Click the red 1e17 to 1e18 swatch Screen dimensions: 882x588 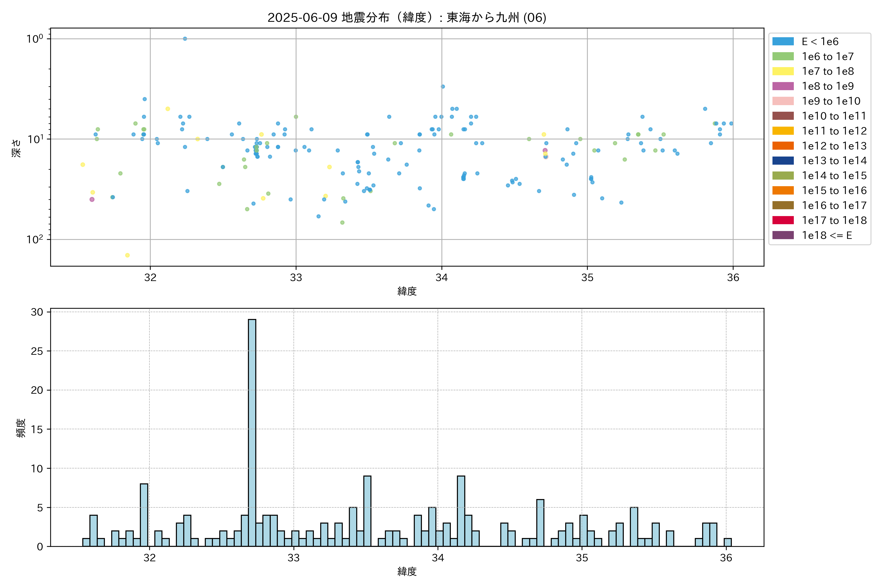(783, 220)
